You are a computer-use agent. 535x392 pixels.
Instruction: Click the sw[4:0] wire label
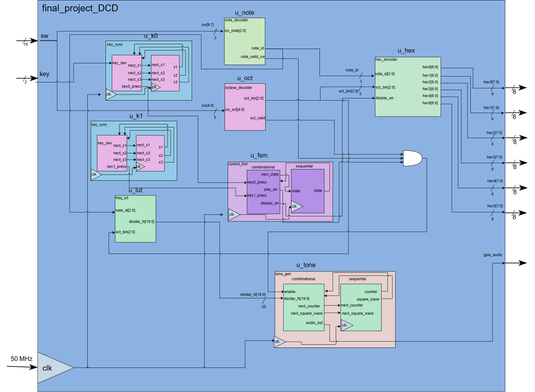point(208,106)
